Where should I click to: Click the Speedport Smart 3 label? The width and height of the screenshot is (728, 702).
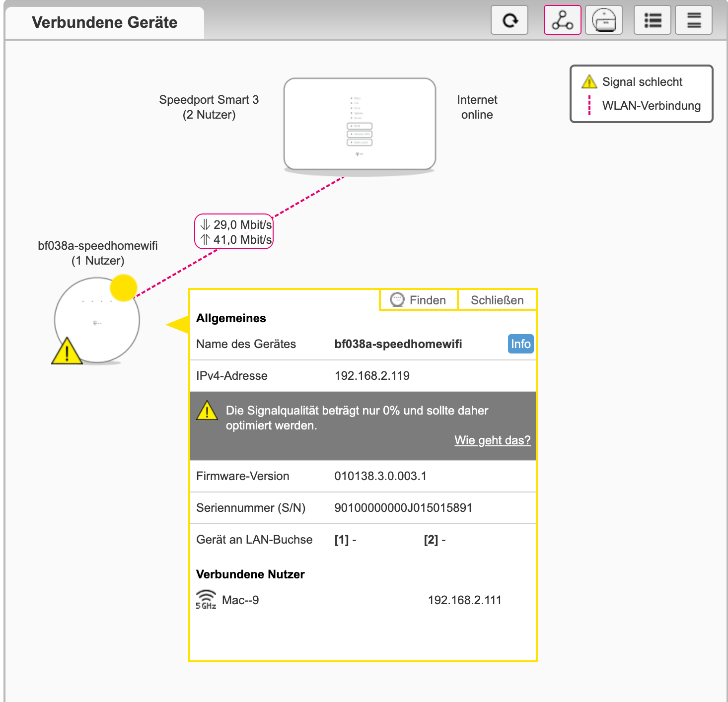point(209,107)
